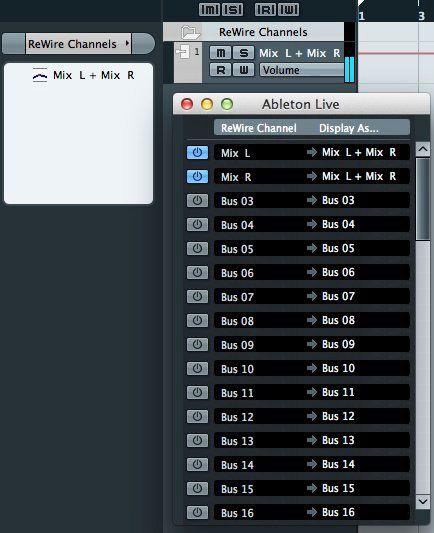Image resolution: width=434 pixels, height=533 pixels.
Task: Activate the Bus 07 power button
Action: point(197,296)
